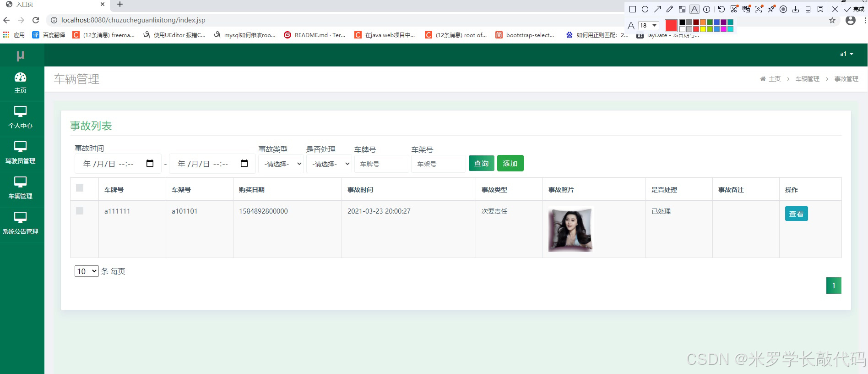Image resolution: width=868 pixels, height=374 pixels.
Task: Pin the screenshot to screen
Action: tap(771, 9)
